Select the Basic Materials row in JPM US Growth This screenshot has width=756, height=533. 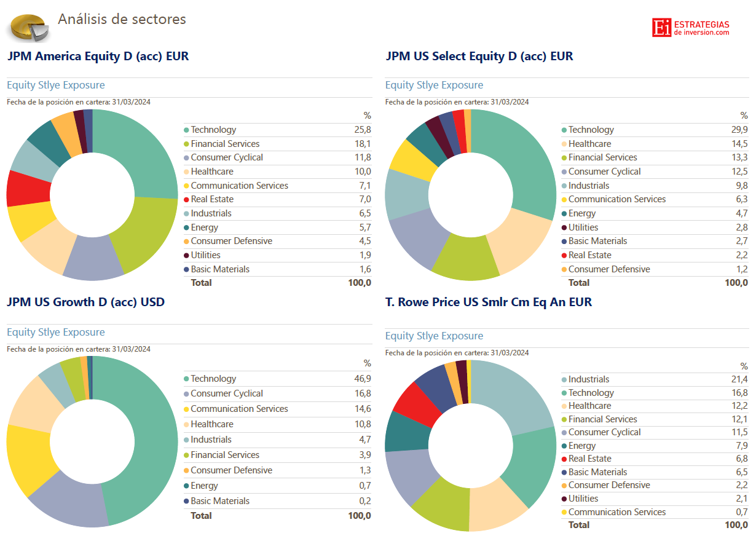277,502
